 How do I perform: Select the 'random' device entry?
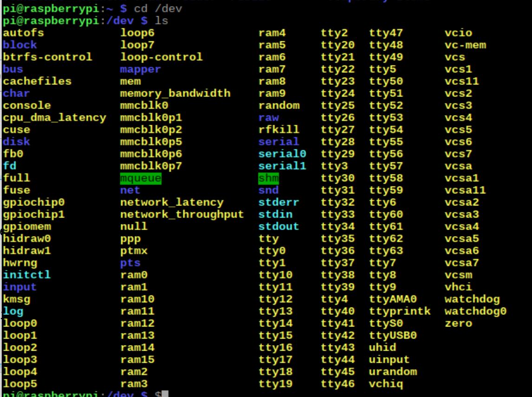pos(279,105)
